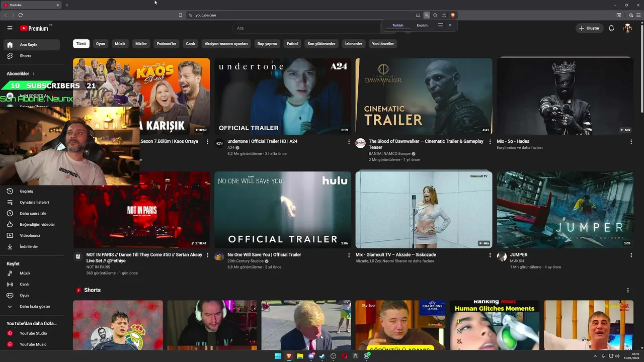Open Müzik under Keşfet
This screenshot has height=362, width=644.
point(32,273)
